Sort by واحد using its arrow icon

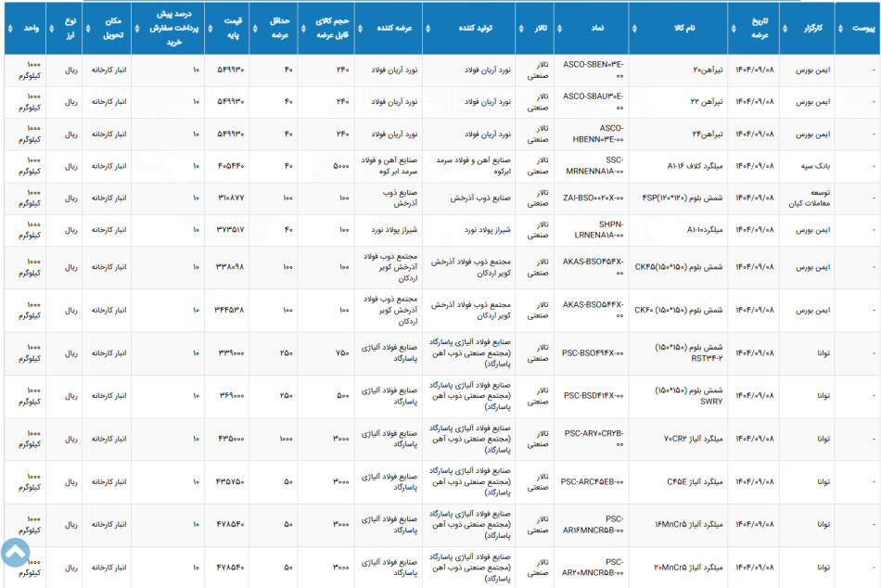point(10,28)
